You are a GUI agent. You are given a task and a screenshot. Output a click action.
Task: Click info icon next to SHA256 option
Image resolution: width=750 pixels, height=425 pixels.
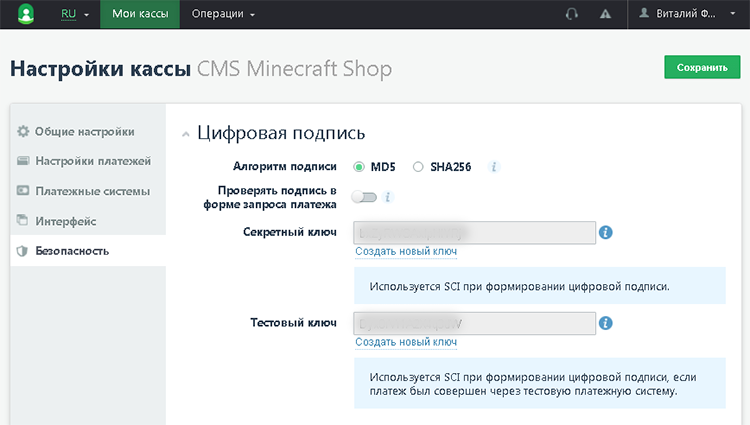pyautogui.click(x=494, y=167)
